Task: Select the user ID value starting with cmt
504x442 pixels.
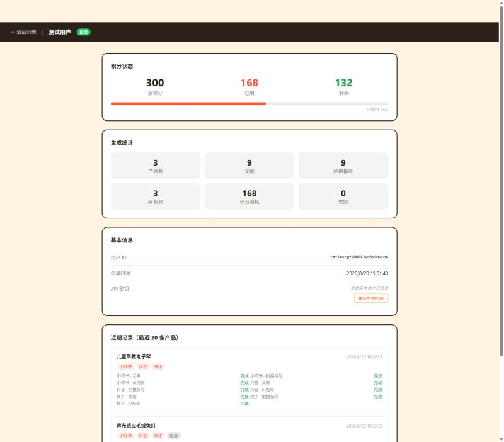Action: point(359,257)
